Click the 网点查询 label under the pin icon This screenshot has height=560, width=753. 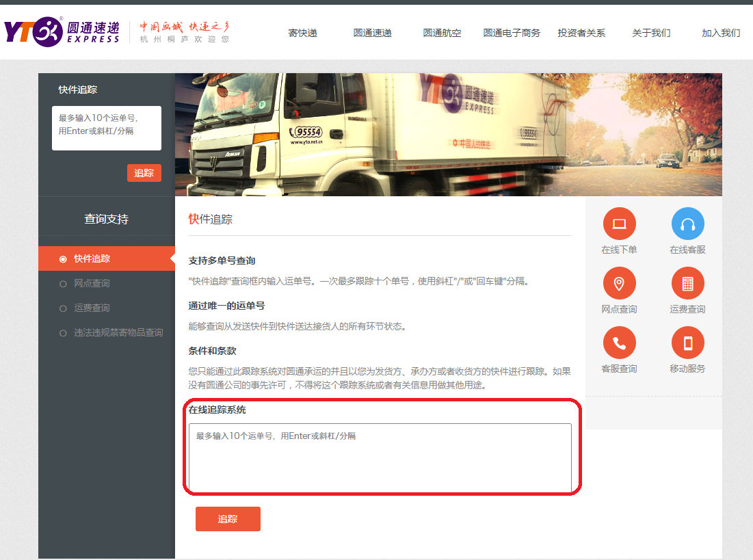619,309
